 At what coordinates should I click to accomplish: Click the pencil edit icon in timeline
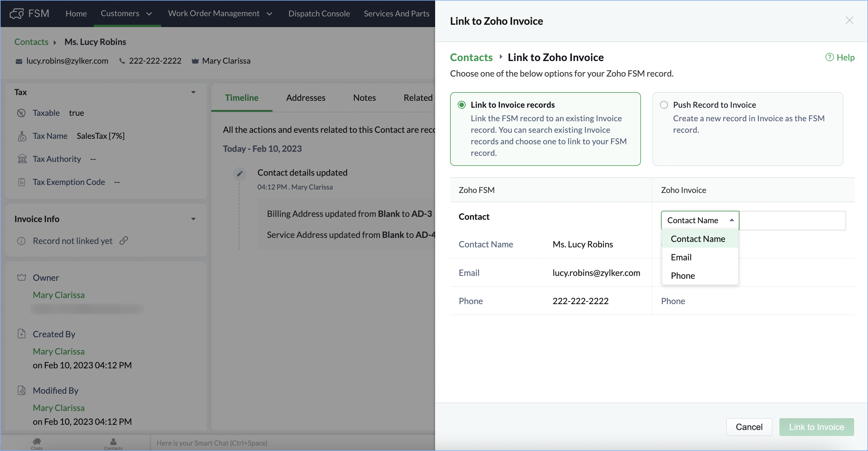(x=239, y=174)
